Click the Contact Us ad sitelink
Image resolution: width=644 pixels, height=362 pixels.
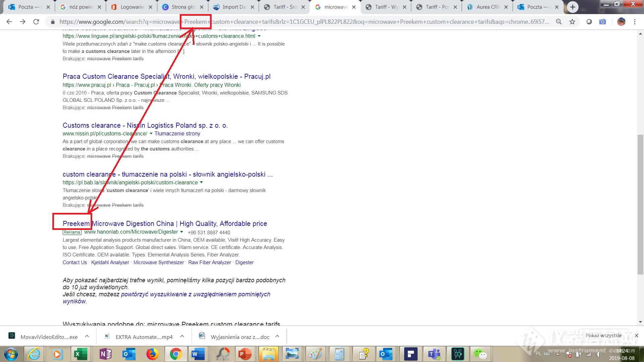click(74, 262)
